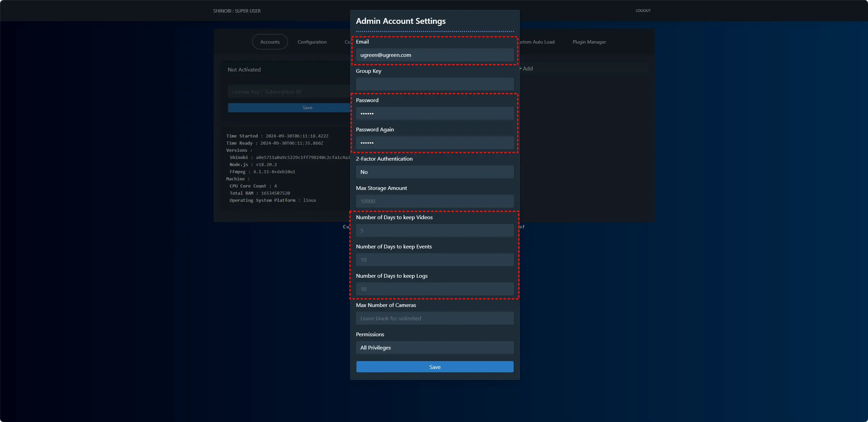The width and height of the screenshot is (868, 422).
Task: Open the Configuration tab
Action: [x=312, y=42]
